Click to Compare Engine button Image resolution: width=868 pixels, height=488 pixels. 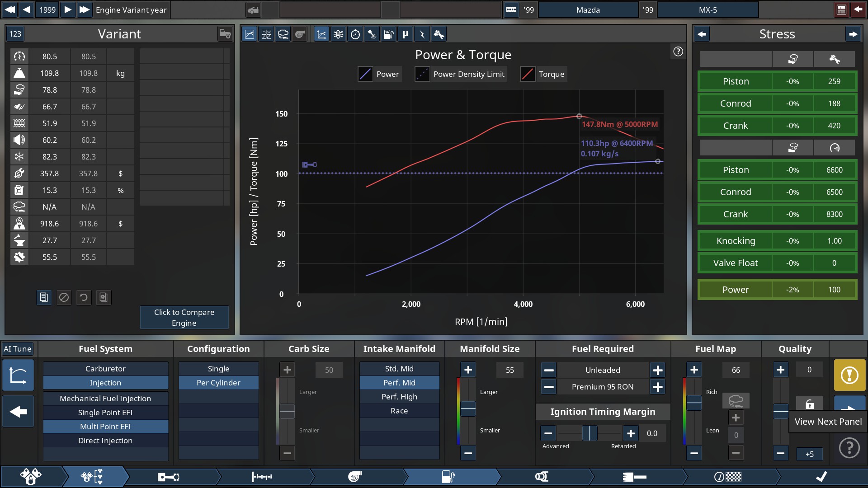184,318
